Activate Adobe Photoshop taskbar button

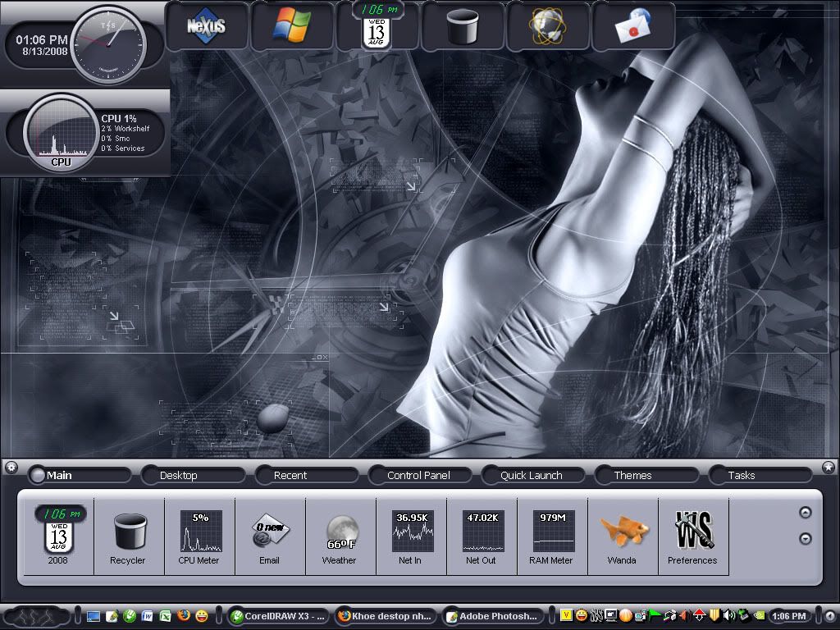point(492,615)
